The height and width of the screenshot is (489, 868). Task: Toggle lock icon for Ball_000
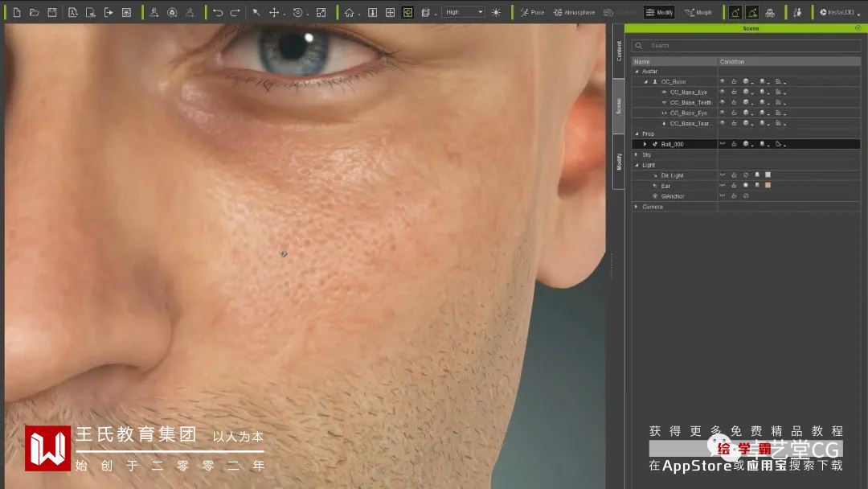pos(734,144)
